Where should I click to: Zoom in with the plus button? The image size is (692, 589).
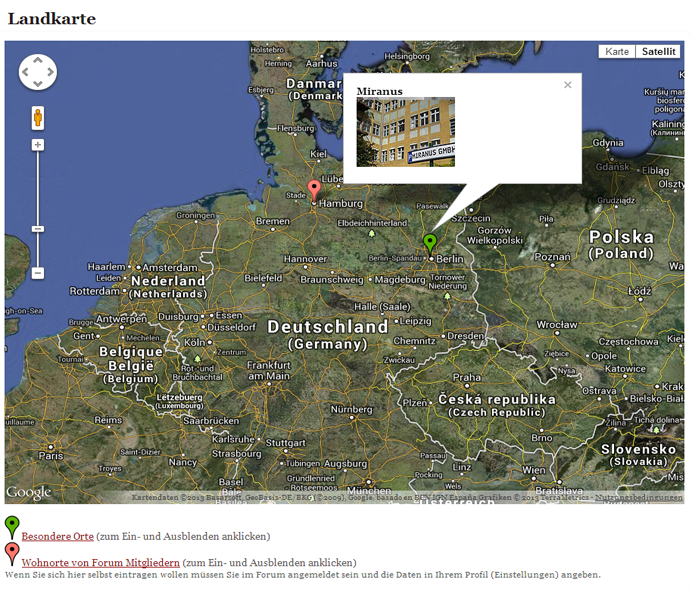tap(38, 145)
